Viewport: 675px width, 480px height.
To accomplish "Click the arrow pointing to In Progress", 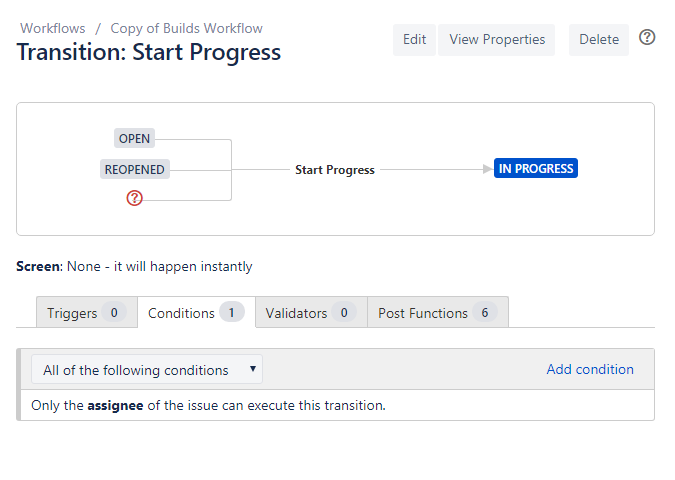I will [x=487, y=169].
